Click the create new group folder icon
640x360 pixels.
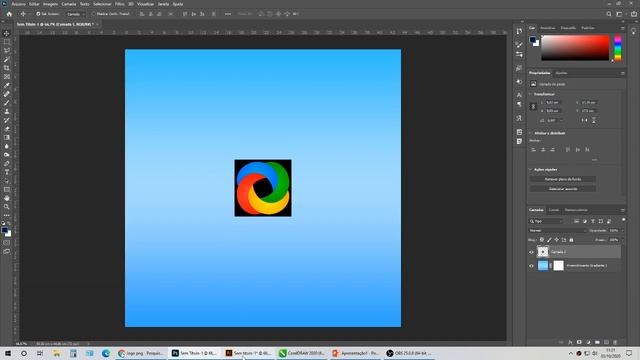[597, 342]
